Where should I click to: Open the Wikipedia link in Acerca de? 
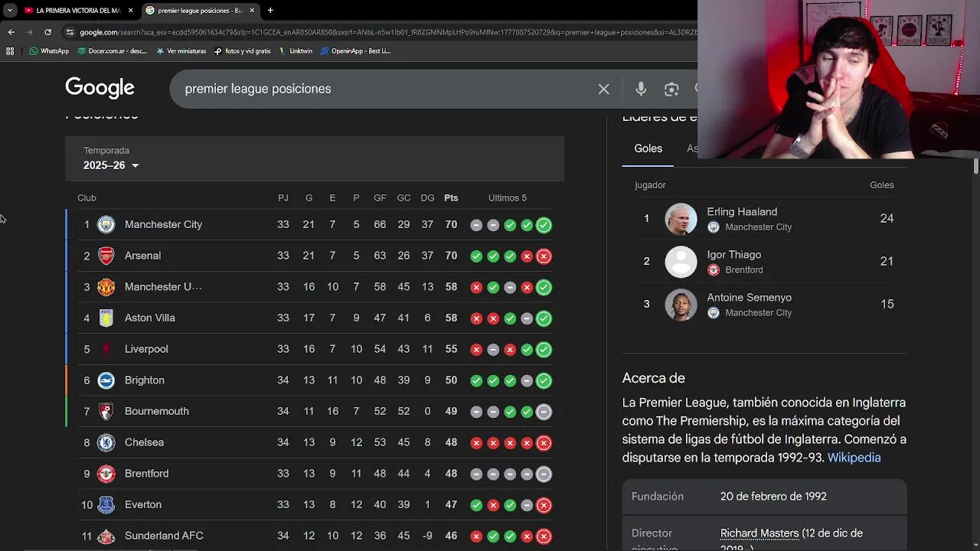click(854, 458)
